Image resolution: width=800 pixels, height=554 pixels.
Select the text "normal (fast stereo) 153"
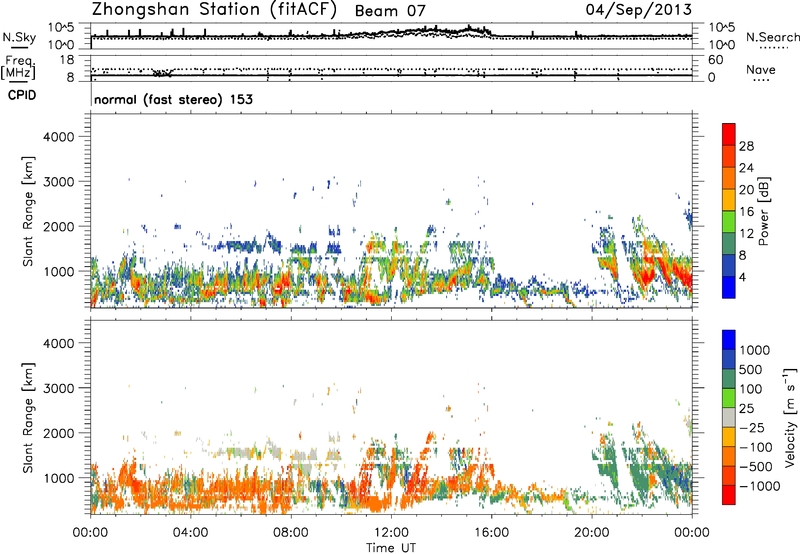(x=173, y=100)
